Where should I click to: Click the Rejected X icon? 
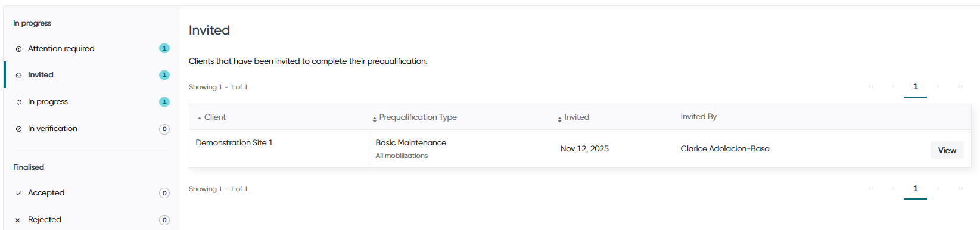(x=18, y=220)
